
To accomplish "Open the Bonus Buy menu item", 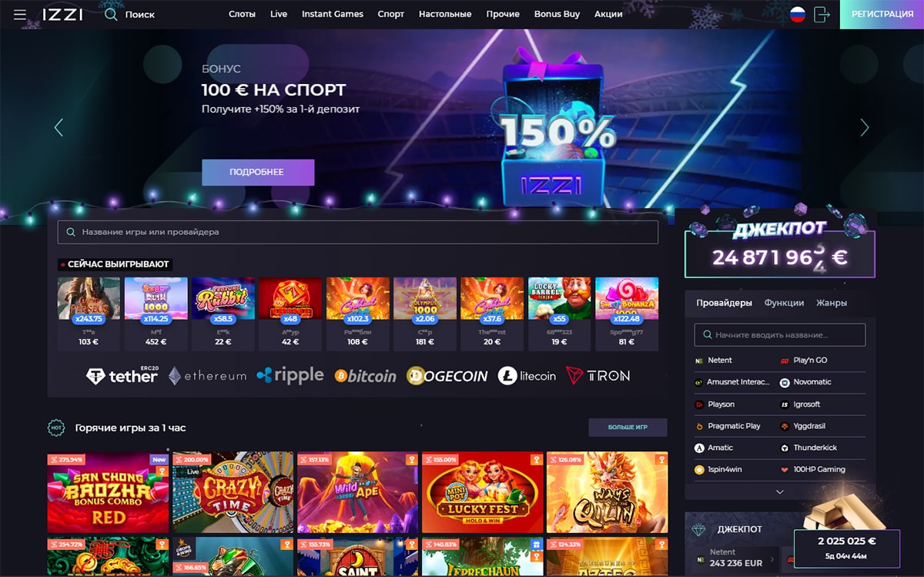I will 557,14.
